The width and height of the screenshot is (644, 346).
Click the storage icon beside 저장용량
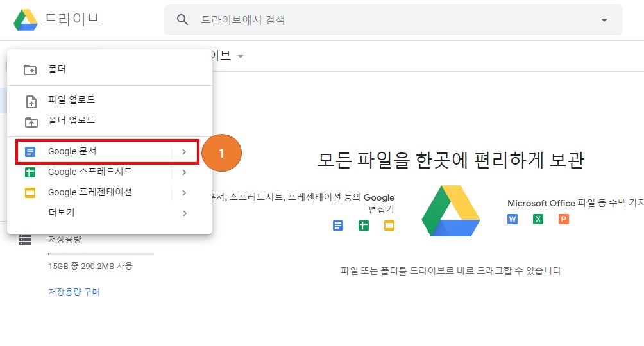(x=25, y=239)
